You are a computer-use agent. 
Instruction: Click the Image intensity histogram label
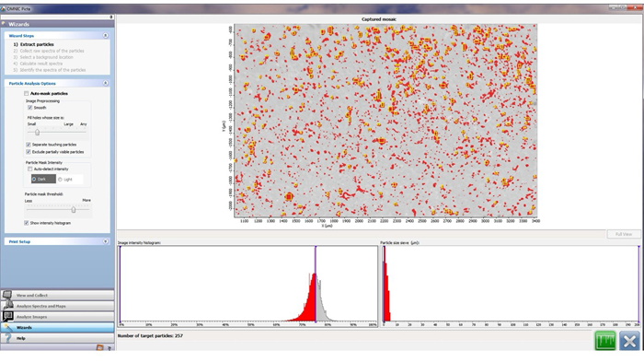click(139, 242)
